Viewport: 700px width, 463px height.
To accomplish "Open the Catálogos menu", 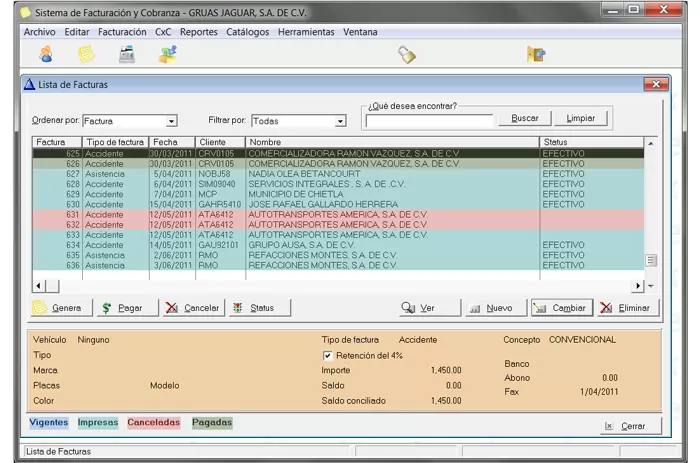I will [x=248, y=32].
